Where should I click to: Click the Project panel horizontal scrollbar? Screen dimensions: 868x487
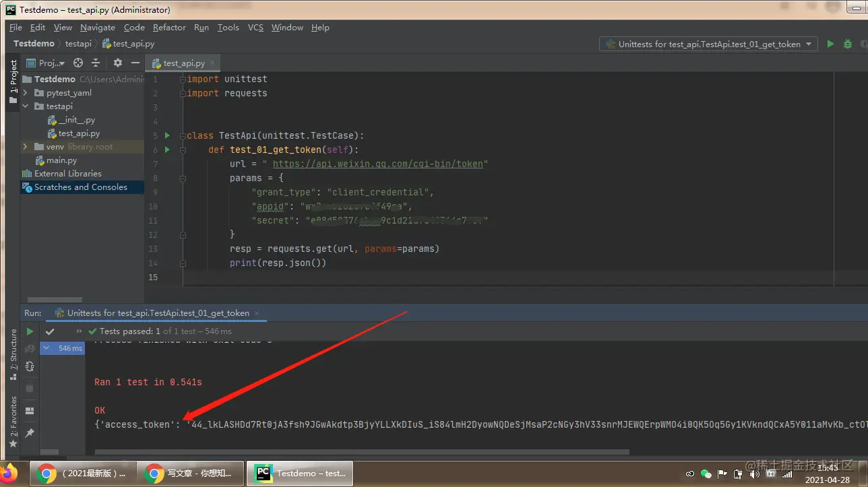[55, 300]
